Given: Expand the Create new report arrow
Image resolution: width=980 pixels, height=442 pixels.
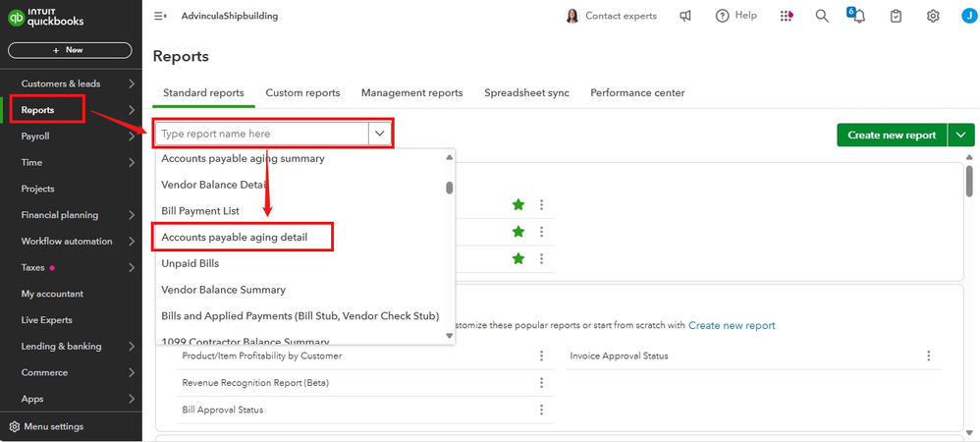Looking at the screenshot, I should point(961,135).
